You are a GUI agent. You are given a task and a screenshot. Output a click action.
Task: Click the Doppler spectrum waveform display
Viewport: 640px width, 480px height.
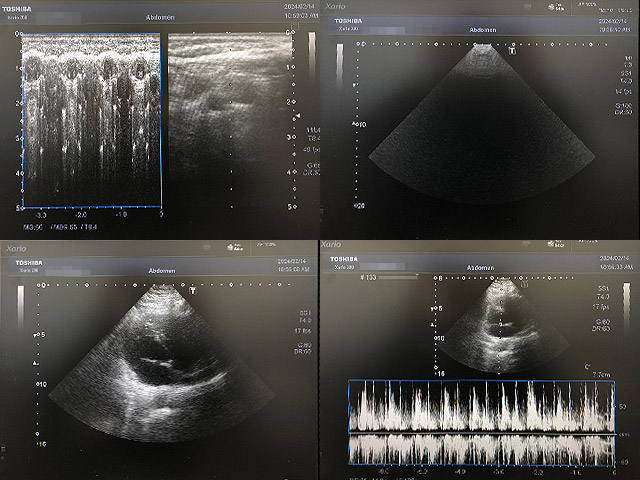(482, 422)
